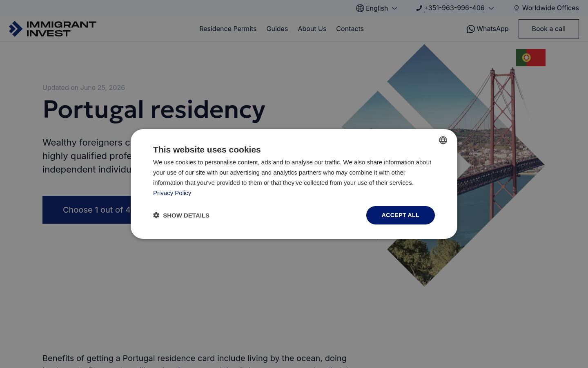This screenshot has height=368, width=588.
Task: Open the About Us menu
Action: click(x=312, y=29)
